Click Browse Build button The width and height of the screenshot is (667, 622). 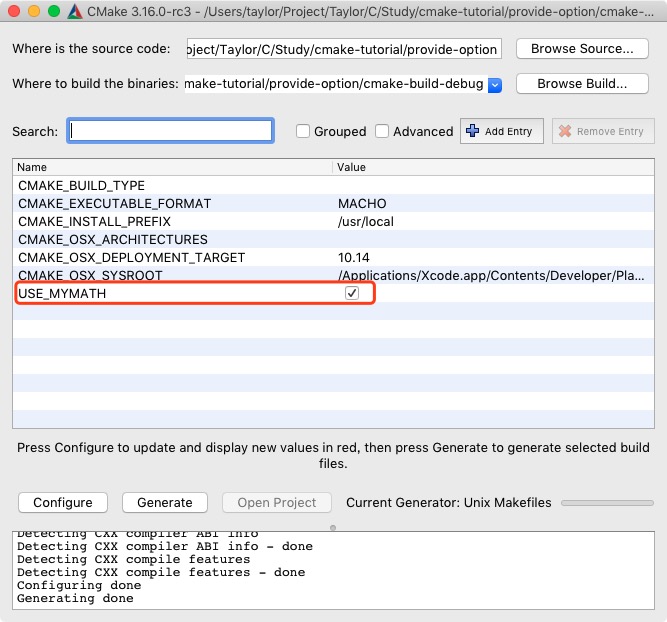(582, 84)
